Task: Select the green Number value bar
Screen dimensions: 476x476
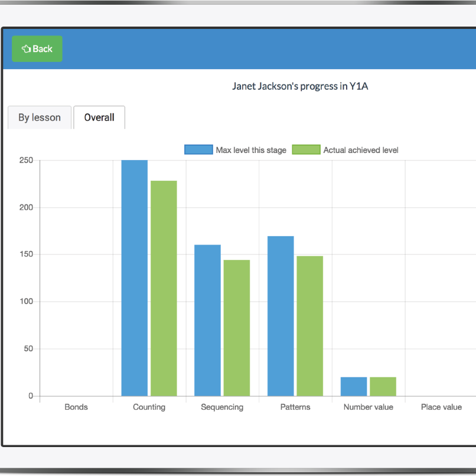Action: point(383,386)
